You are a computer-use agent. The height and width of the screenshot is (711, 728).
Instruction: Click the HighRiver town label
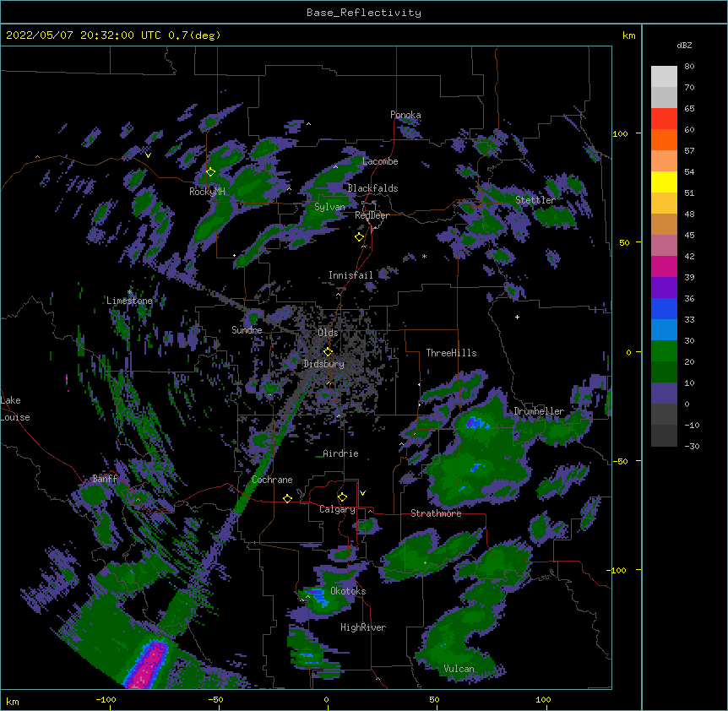363,627
